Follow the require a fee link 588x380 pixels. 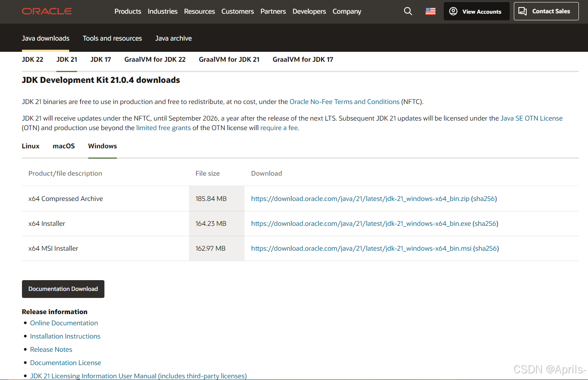279,128
